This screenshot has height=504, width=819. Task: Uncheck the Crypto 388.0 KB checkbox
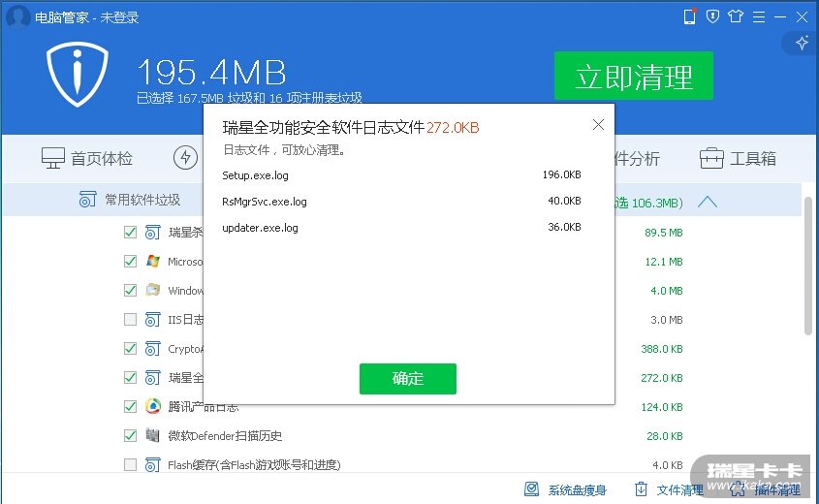[130, 348]
